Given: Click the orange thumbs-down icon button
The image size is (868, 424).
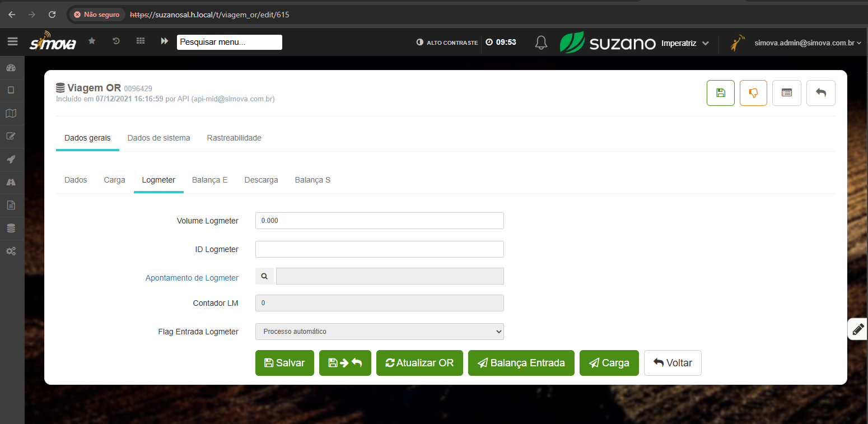Looking at the screenshot, I should tap(753, 93).
